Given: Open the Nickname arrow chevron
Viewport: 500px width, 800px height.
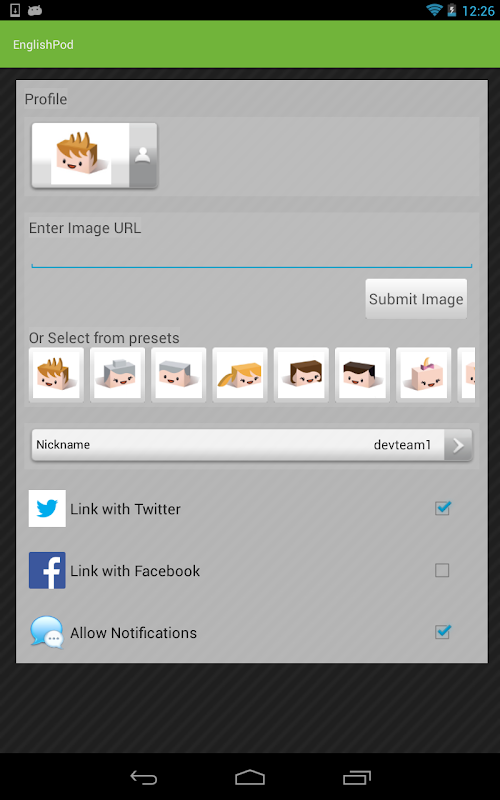Looking at the screenshot, I should (x=458, y=445).
